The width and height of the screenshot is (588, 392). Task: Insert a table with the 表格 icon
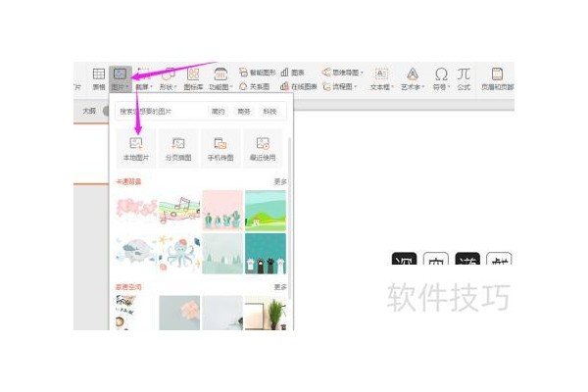pos(99,78)
